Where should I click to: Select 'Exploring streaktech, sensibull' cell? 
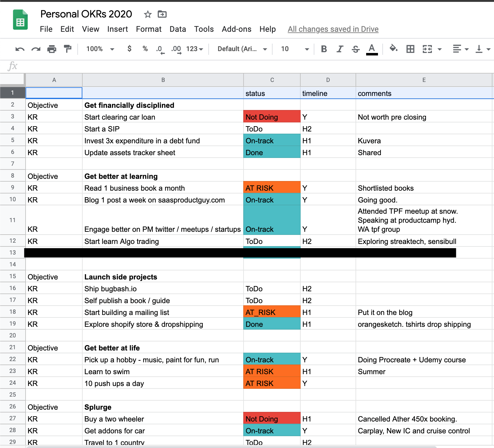tap(424, 241)
